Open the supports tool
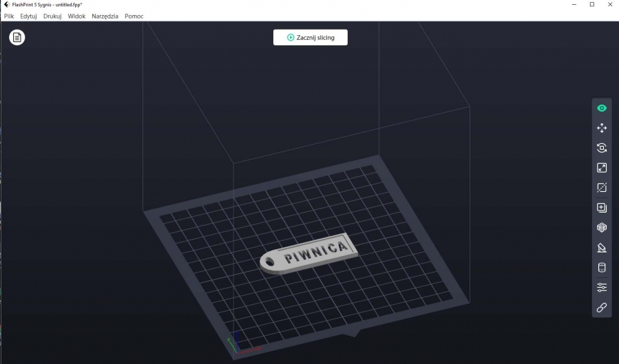 602,247
